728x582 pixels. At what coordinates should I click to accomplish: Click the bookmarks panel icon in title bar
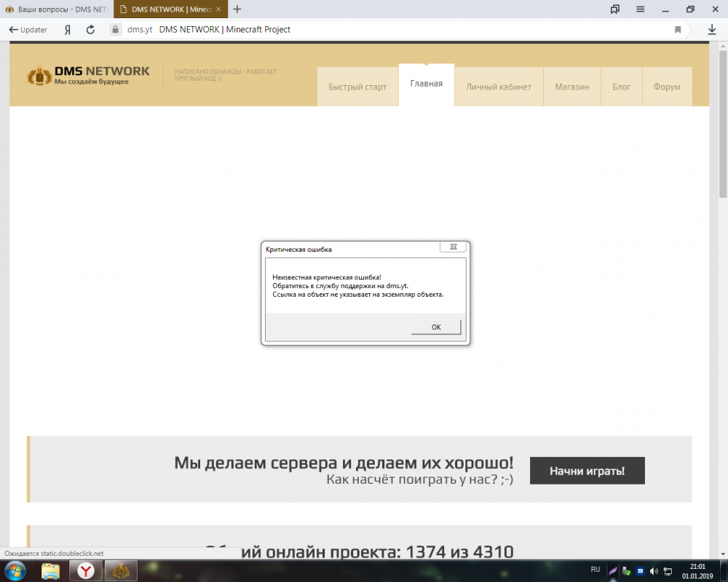615,9
